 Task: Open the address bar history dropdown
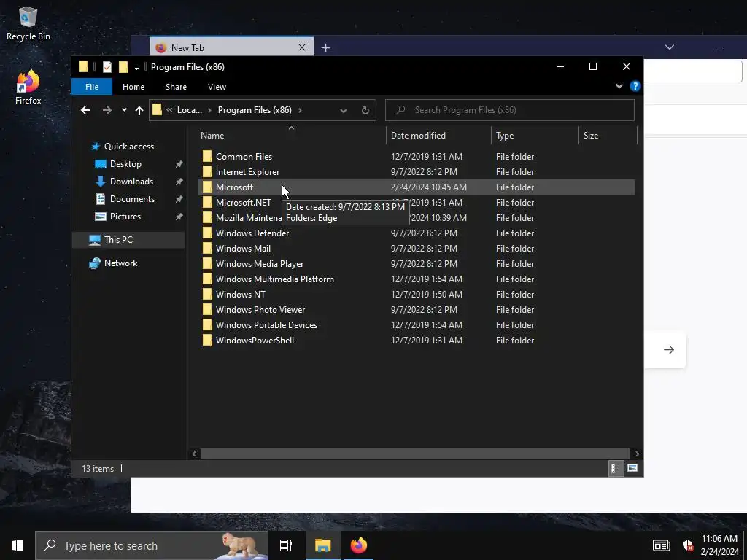click(343, 111)
